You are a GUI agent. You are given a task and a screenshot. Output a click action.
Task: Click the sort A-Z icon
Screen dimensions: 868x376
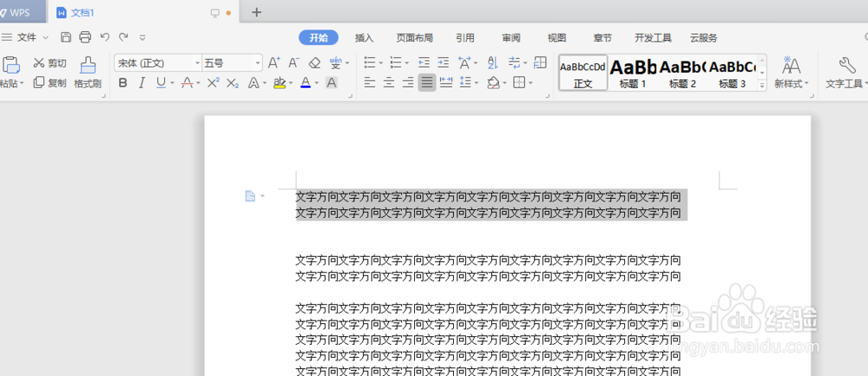coord(493,63)
